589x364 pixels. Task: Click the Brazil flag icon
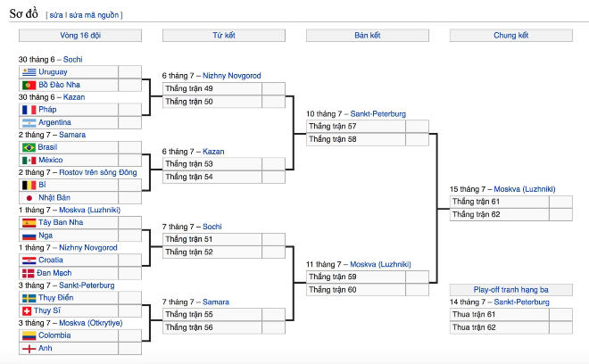click(x=29, y=147)
